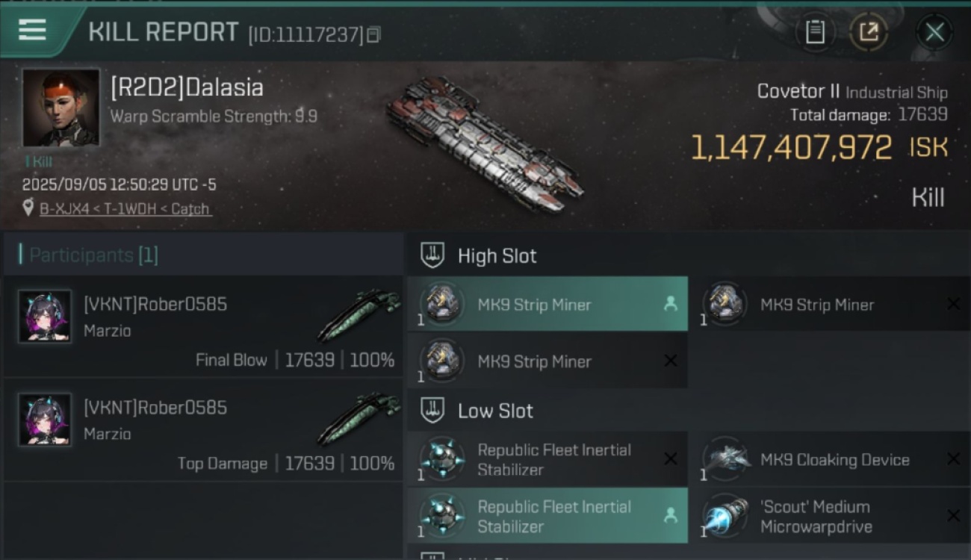Screen dimensions: 971x560
Task: Click X on right MK9 Strip Miner
Action: pos(953,305)
